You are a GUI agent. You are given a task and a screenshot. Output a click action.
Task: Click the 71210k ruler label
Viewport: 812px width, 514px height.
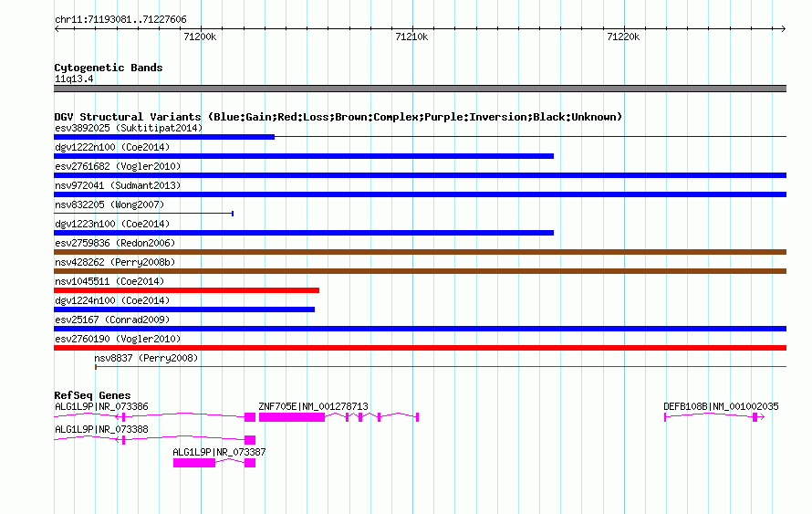(411, 37)
